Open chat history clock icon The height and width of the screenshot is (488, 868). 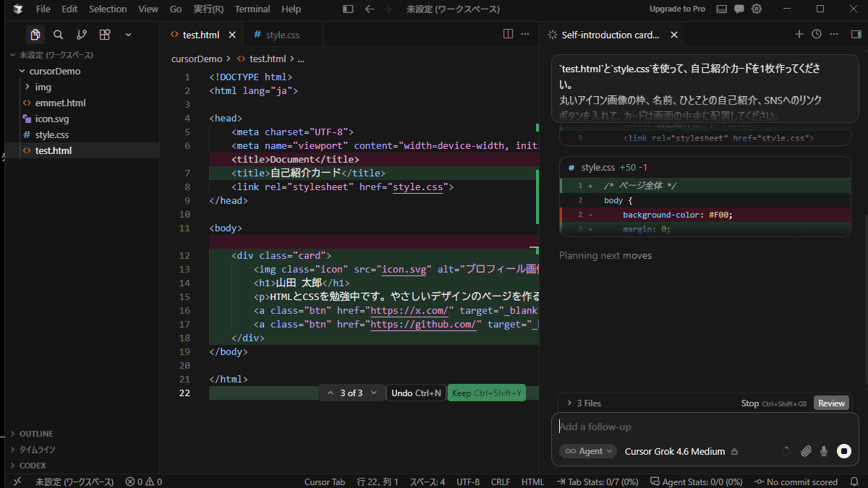click(x=817, y=34)
